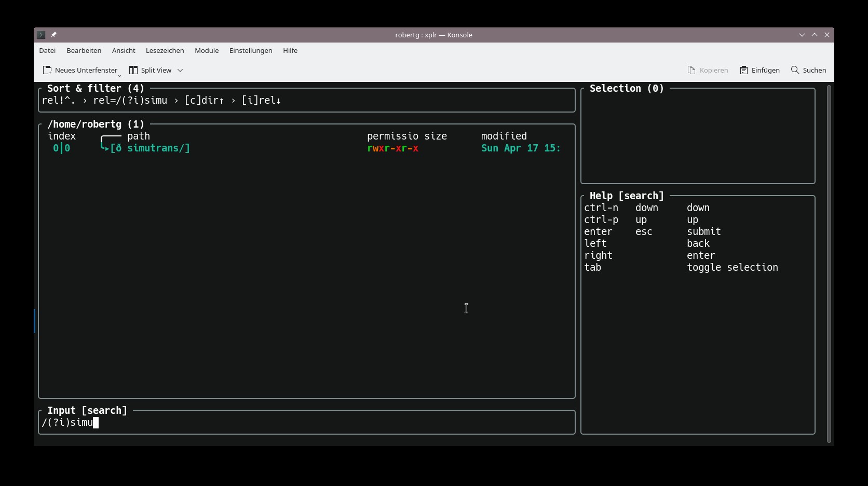Close the Konsole window
Screen dimensions: 868x486
click(x=827, y=35)
